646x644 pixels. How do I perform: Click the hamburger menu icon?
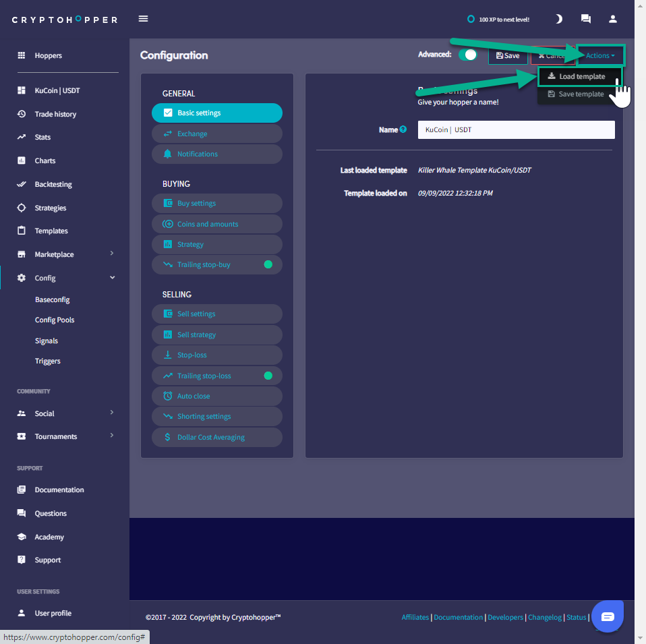(x=143, y=19)
